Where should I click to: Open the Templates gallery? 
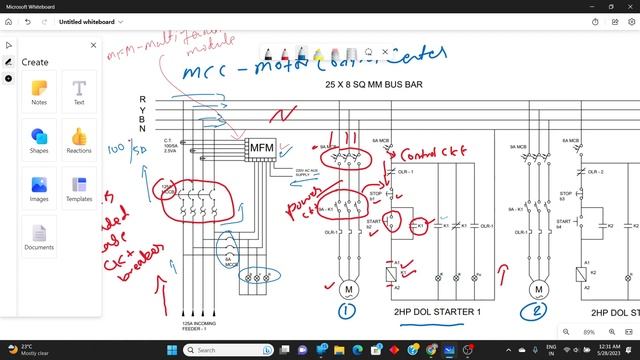[x=79, y=189]
